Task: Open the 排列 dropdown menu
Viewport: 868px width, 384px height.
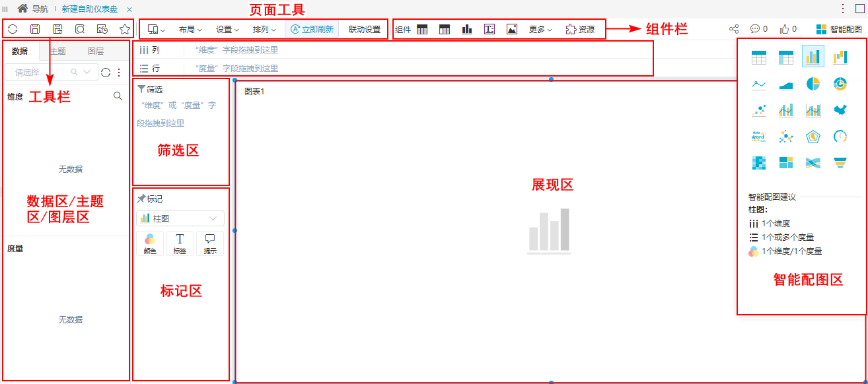Action: tap(264, 30)
